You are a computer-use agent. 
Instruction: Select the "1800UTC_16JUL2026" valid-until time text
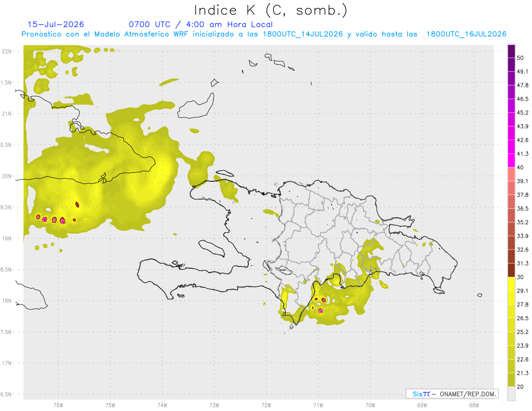coord(466,34)
